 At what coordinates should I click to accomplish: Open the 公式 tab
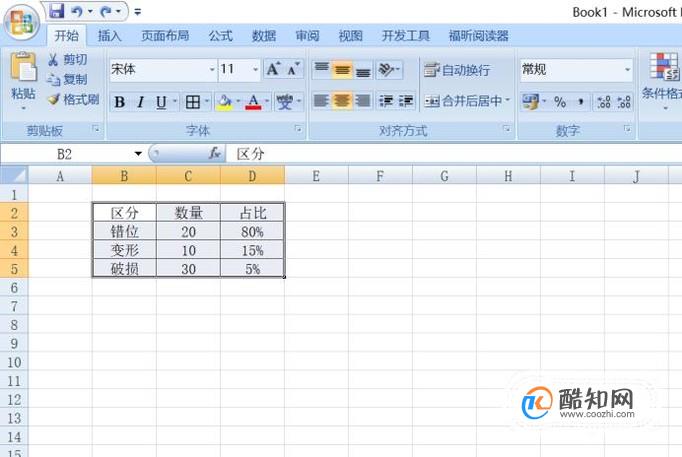pyautogui.click(x=221, y=36)
